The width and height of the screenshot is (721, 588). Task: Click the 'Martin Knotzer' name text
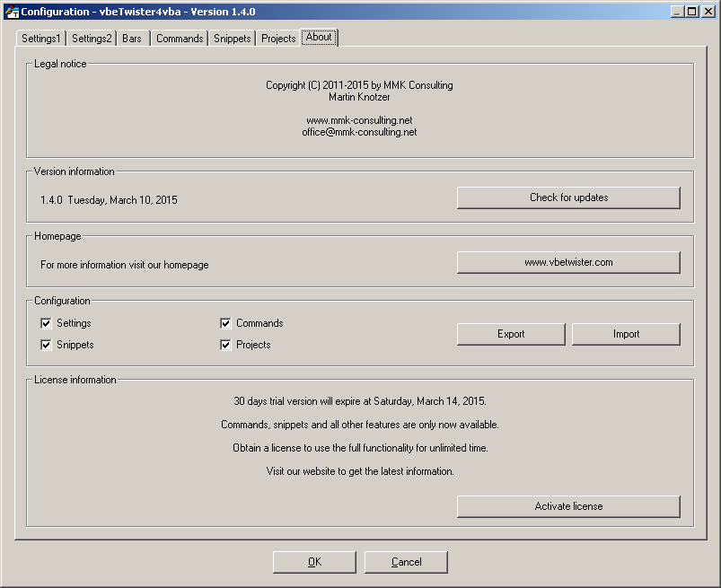(x=359, y=97)
